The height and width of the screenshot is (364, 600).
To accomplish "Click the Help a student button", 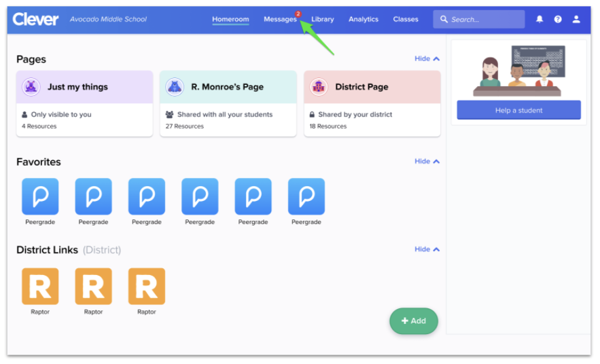I will pyautogui.click(x=518, y=110).
